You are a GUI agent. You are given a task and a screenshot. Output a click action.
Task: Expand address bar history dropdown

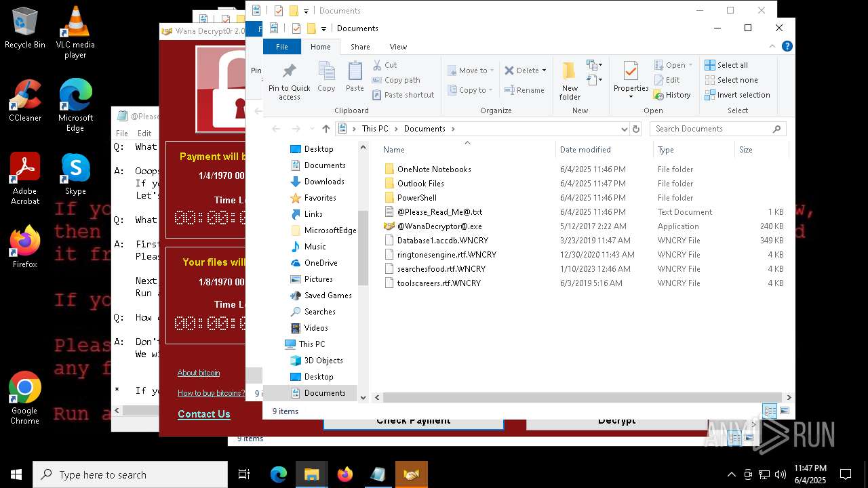point(624,129)
